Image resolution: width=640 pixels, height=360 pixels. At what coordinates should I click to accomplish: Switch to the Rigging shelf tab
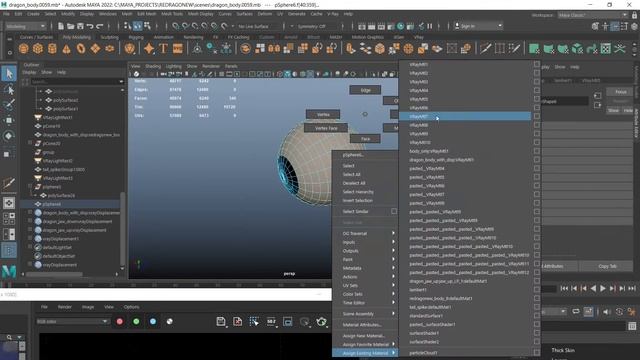click(x=136, y=37)
